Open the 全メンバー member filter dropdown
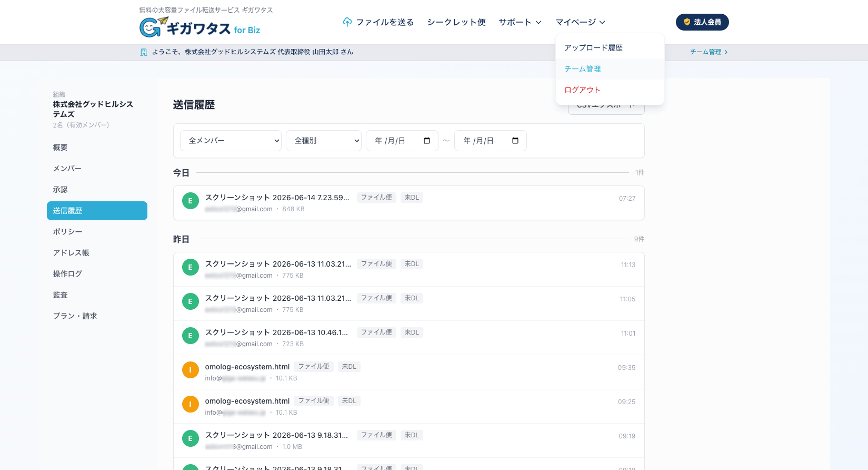 (231, 141)
